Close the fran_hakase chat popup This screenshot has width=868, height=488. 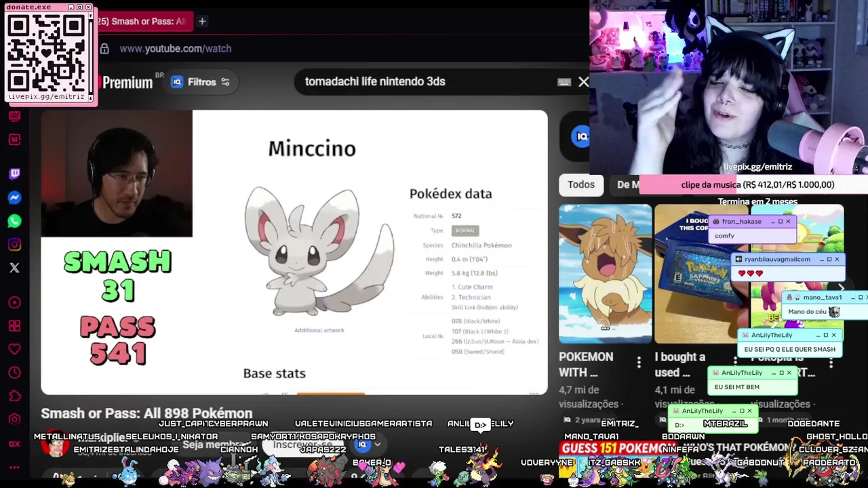(788, 222)
